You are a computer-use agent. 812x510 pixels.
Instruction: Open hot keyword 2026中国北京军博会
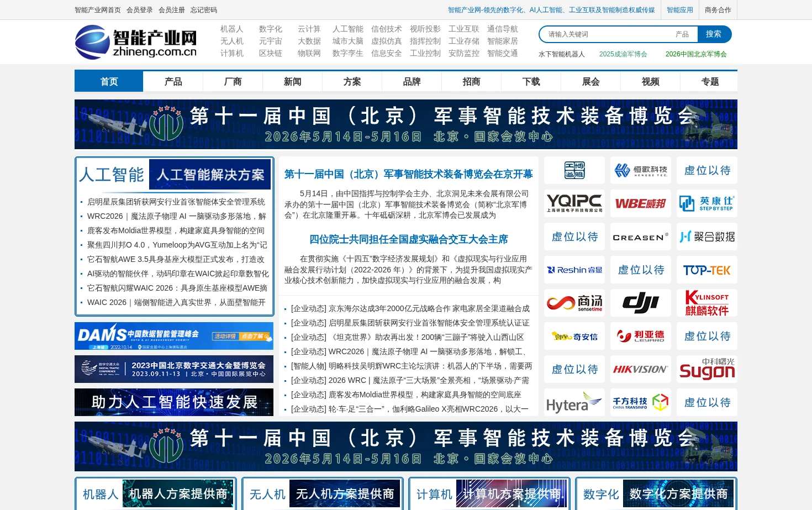pos(696,54)
